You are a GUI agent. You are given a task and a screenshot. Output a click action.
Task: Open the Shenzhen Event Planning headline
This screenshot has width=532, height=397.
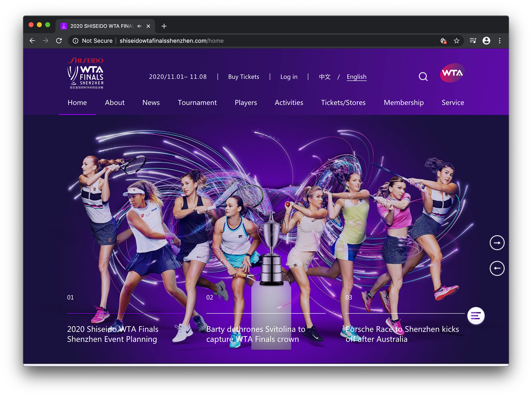pyautogui.click(x=113, y=334)
